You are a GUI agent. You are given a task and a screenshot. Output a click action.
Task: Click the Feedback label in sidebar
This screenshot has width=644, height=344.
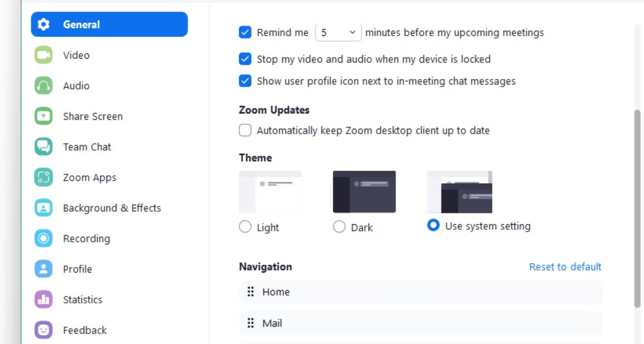click(x=85, y=330)
